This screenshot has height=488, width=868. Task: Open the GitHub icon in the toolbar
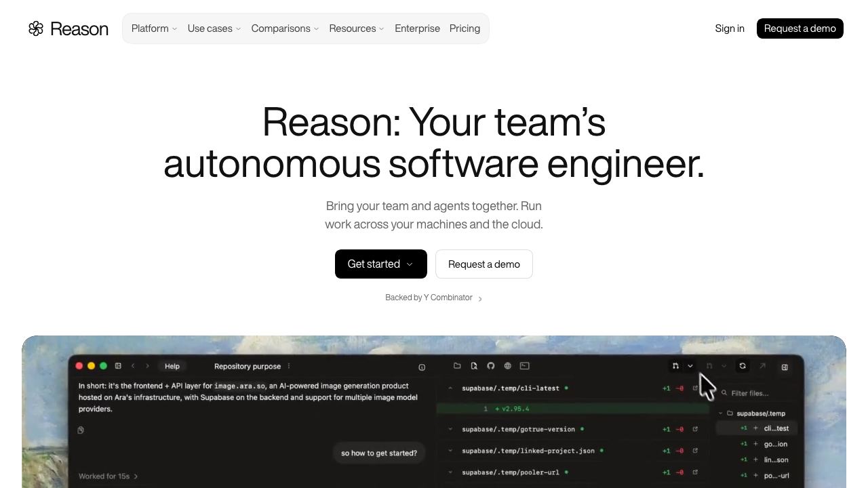[491, 366]
